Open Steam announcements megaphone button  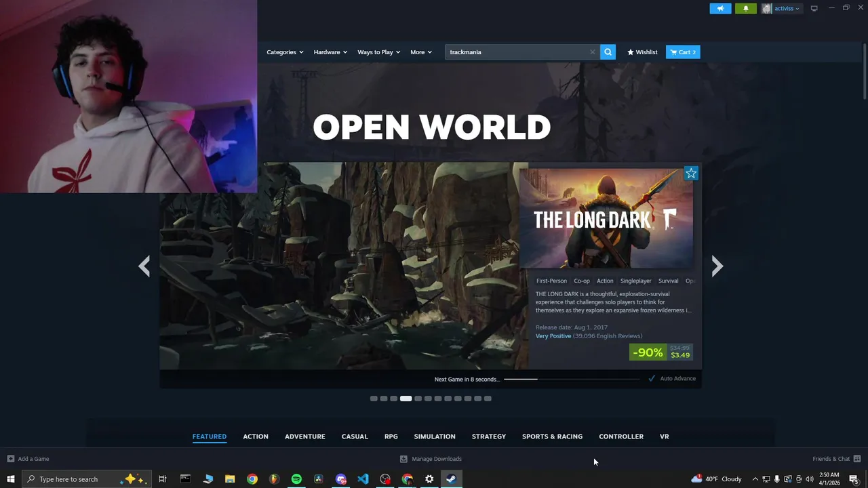pyautogui.click(x=720, y=9)
